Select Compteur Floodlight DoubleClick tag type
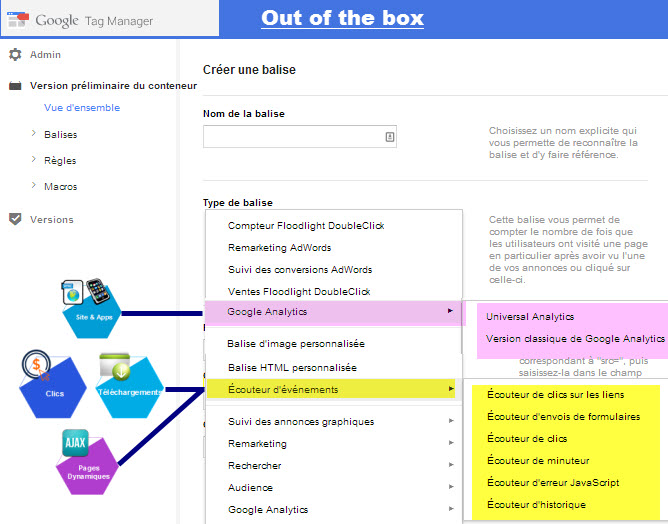Viewport: 668px width, 524px height. [x=306, y=226]
